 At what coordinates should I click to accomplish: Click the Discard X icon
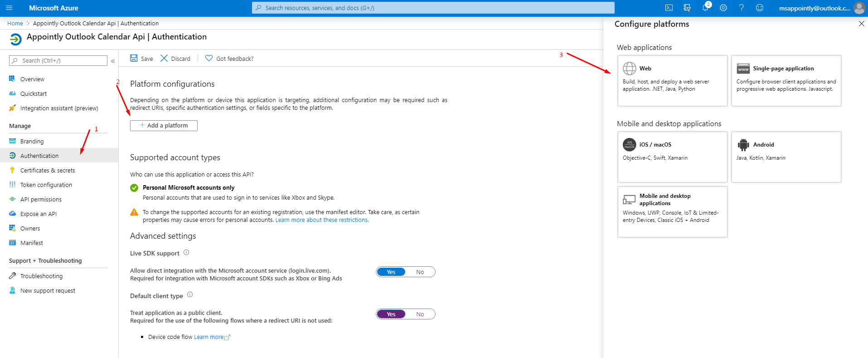164,58
